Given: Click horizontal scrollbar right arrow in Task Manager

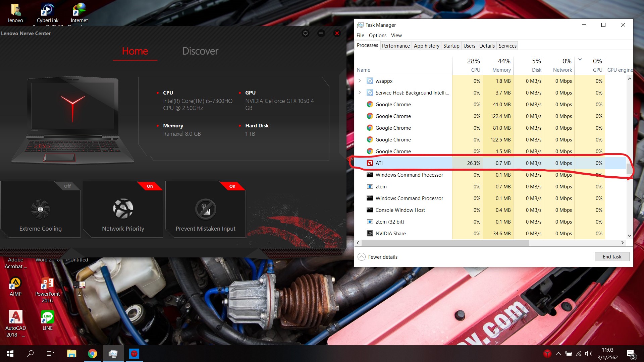Looking at the screenshot, I should pyautogui.click(x=623, y=243).
